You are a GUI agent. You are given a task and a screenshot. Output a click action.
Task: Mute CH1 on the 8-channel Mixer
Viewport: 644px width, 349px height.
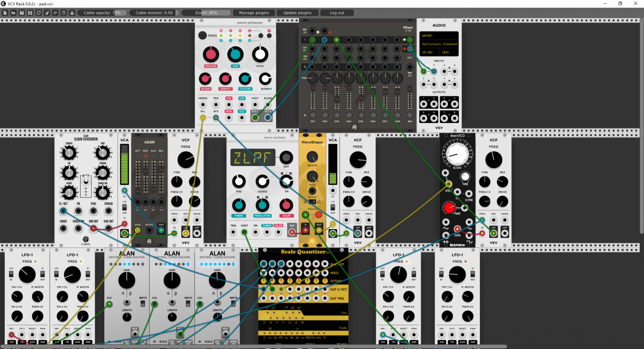click(x=313, y=115)
